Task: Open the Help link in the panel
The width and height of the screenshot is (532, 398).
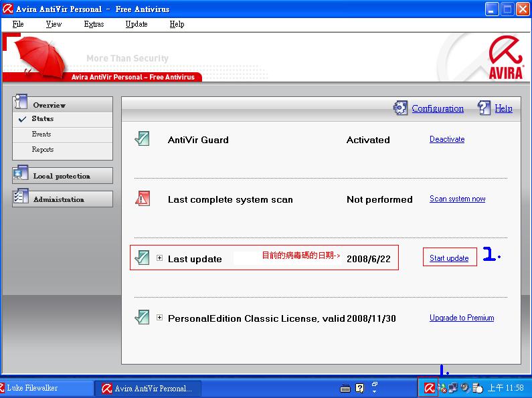Action: (503, 108)
